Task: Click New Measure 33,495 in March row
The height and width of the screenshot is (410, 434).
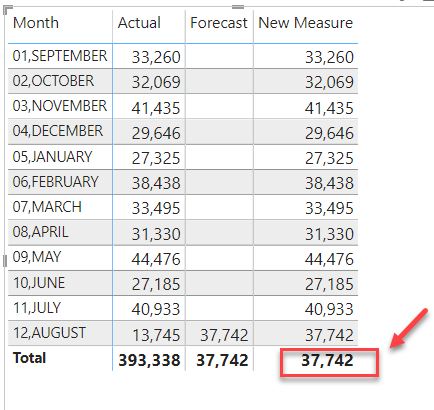Action: point(329,208)
